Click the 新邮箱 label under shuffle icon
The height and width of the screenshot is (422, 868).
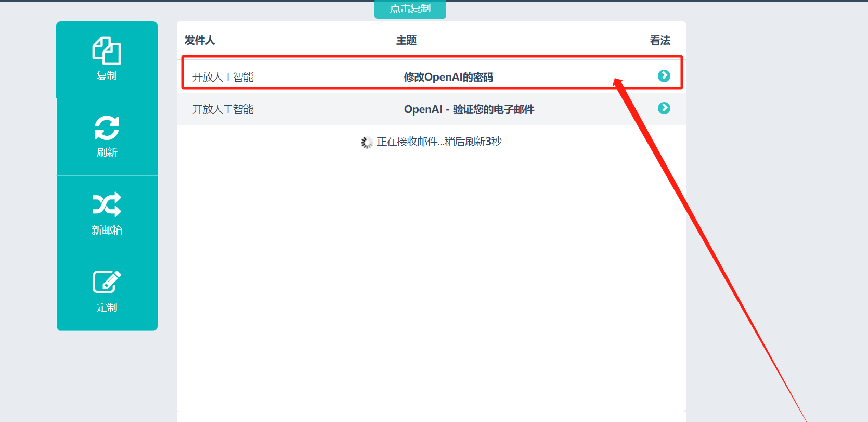[107, 230]
